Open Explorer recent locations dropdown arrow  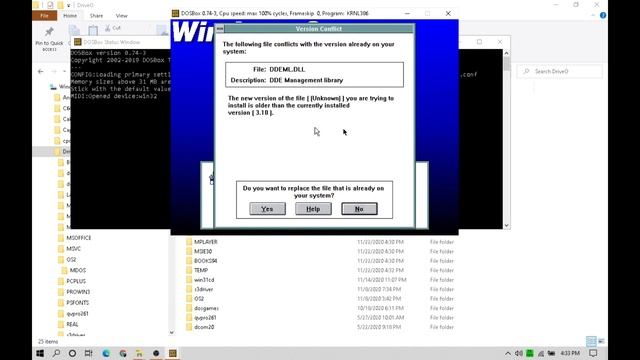pos(64,71)
